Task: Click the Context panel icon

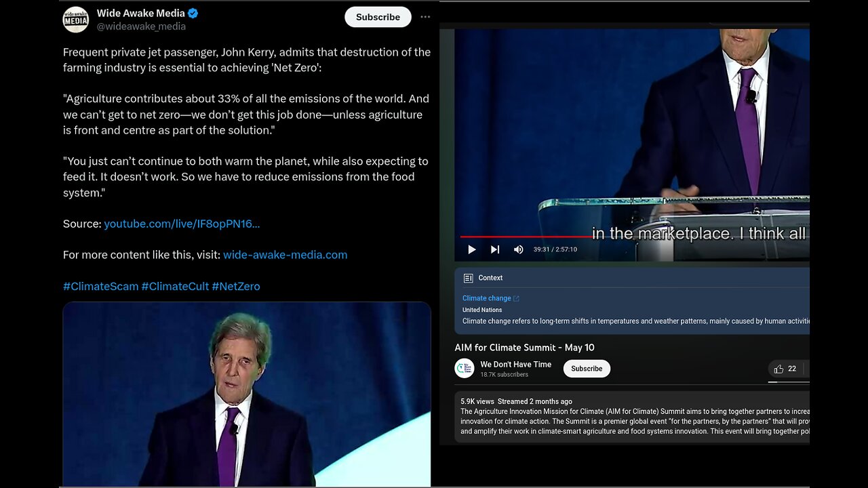Action: point(468,278)
